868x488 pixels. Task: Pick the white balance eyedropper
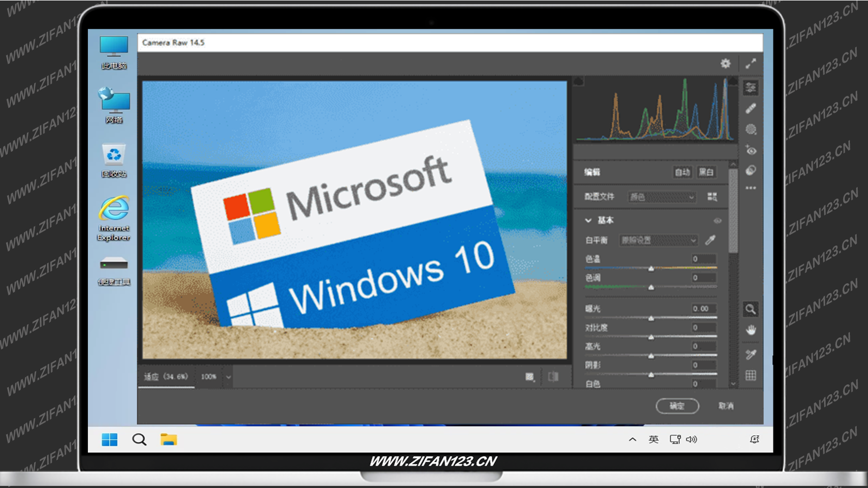pyautogui.click(x=710, y=240)
